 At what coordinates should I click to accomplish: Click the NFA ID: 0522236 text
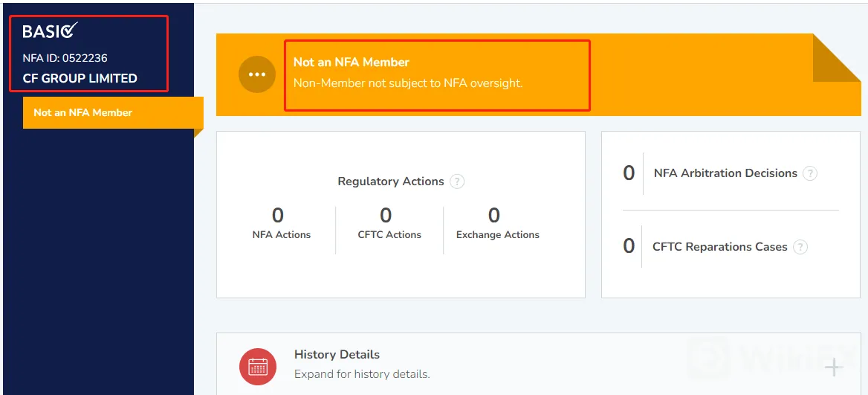[65, 57]
